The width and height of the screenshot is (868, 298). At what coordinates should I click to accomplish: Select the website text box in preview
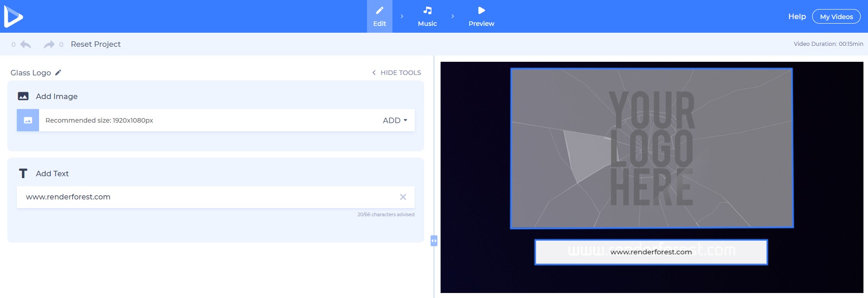pyautogui.click(x=651, y=252)
